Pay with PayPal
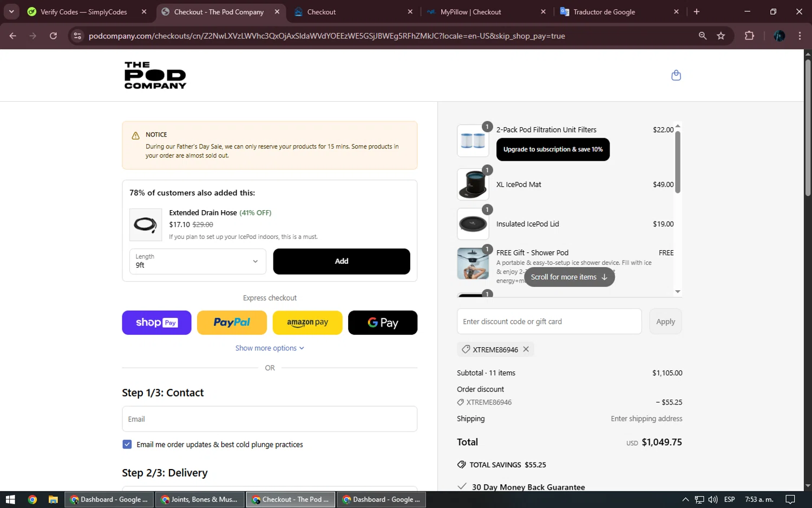The width and height of the screenshot is (812, 508). (x=232, y=322)
